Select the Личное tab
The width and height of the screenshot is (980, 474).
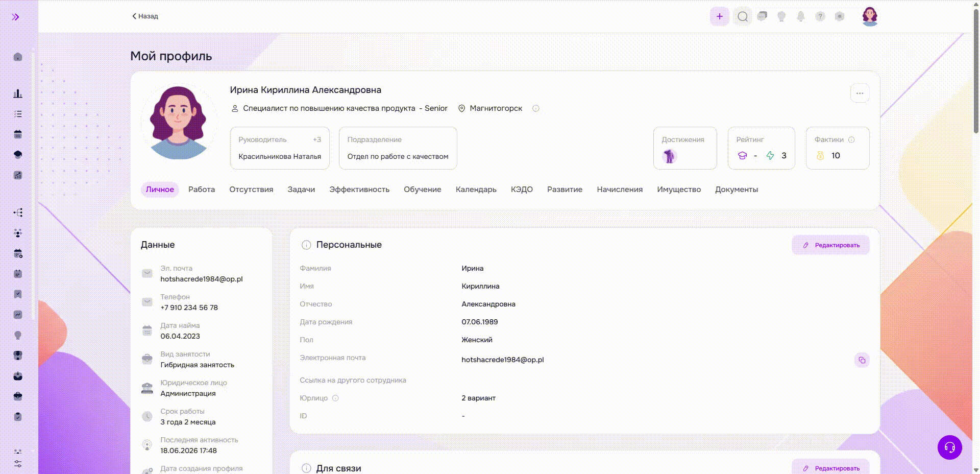160,189
